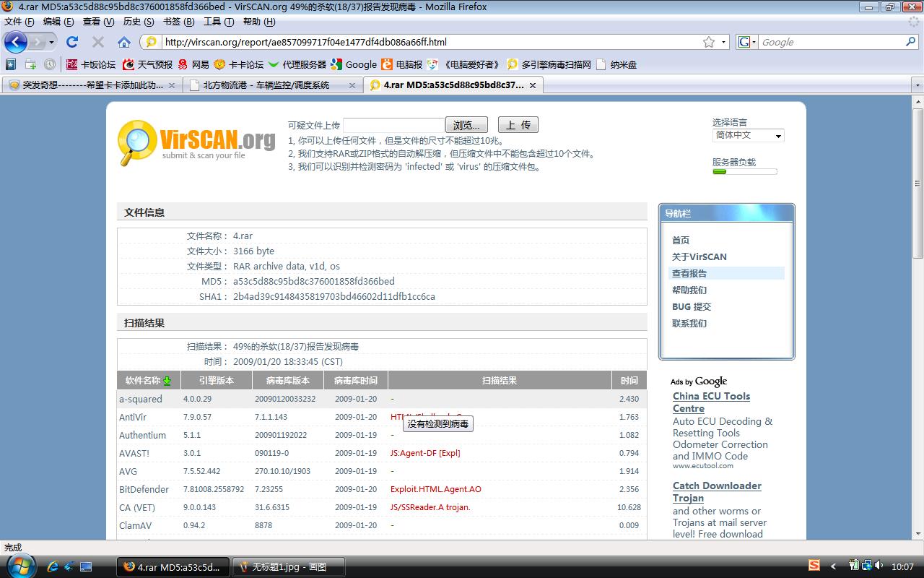924x578 pixels.
Task: Click the 病毒库时间 column header
Action: (x=356, y=381)
